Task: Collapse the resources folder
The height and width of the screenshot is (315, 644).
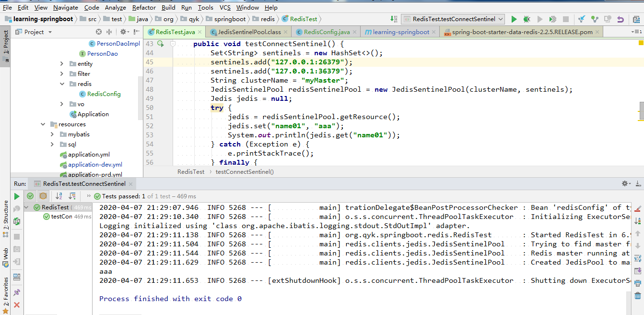Action: (43, 124)
